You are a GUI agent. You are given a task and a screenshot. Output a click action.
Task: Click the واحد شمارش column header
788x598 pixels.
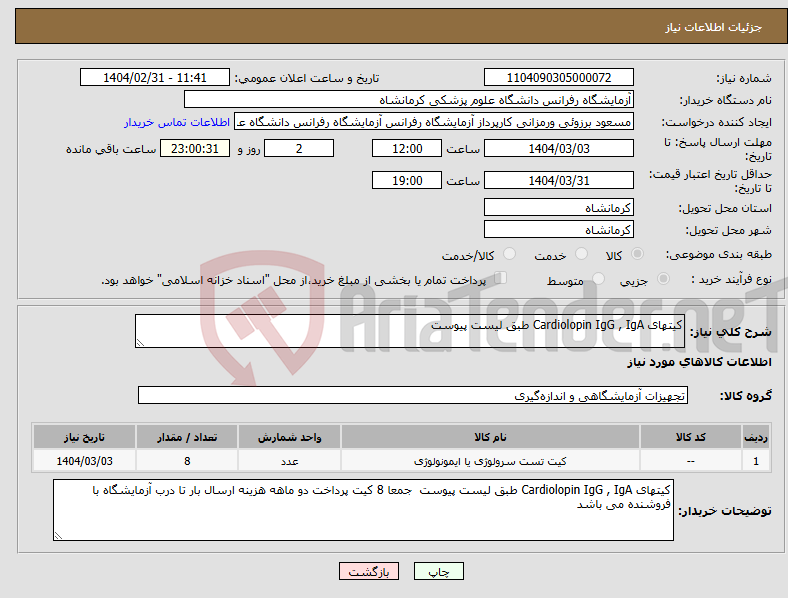coord(289,437)
